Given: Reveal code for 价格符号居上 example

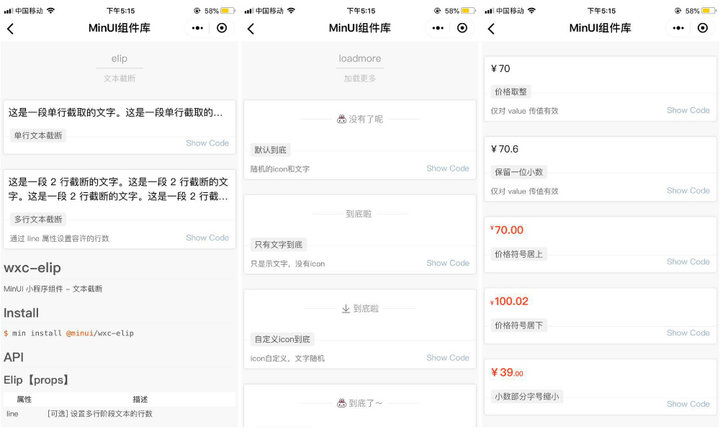Looking at the screenshot, I should tap(688, 262).
